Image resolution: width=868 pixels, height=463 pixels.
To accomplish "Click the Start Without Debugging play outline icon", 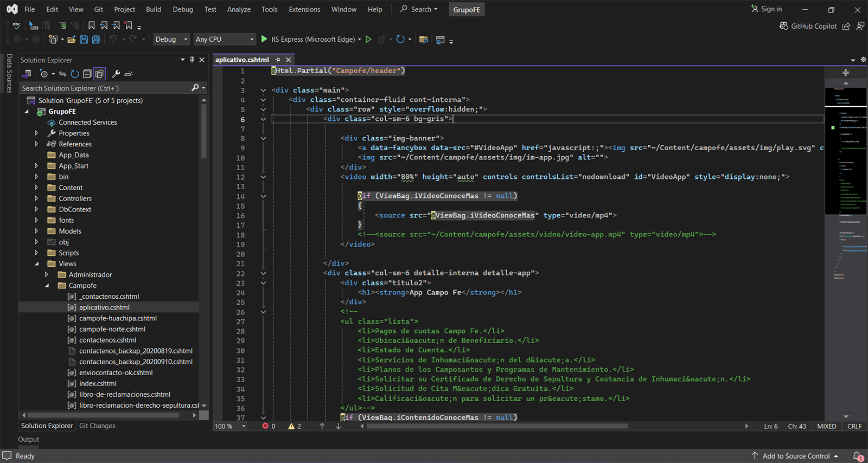I will (x=368, y=40).
